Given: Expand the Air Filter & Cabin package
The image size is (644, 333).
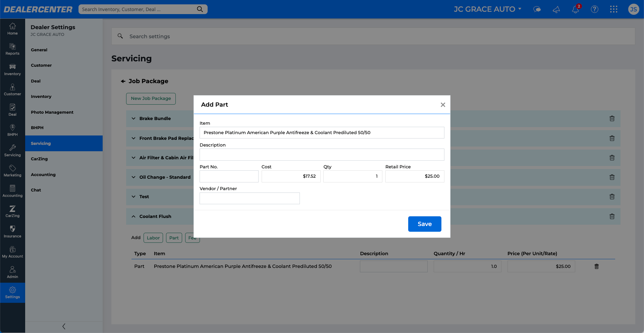Looking at the screenshot, I should click(x=133, y=158).
